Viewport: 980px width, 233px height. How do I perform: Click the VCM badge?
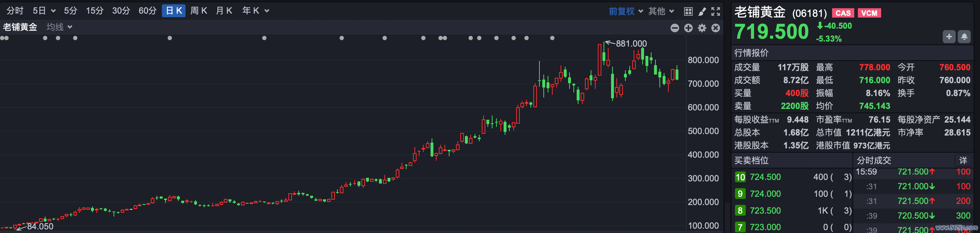(x=869, y=13)
